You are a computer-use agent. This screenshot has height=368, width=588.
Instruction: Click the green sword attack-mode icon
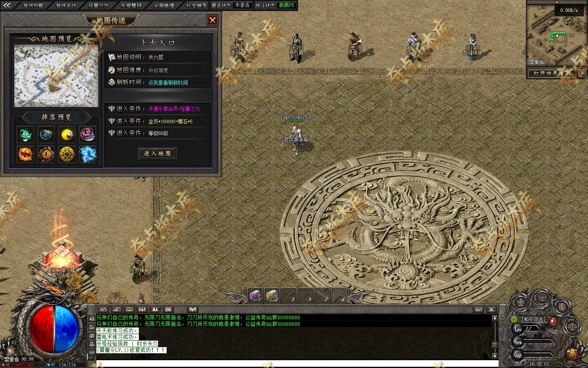[x=514, y=319]
